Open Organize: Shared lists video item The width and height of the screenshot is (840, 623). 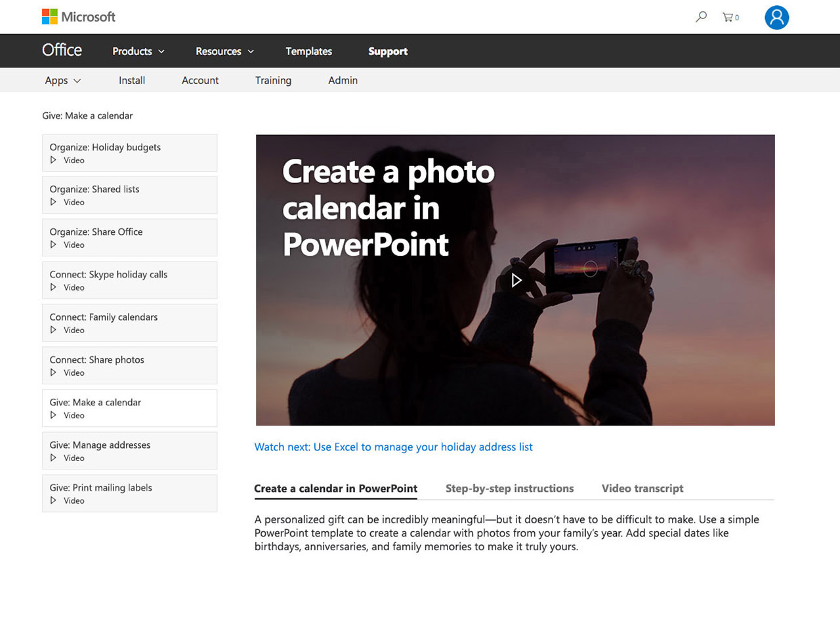[x=129, y=195]
